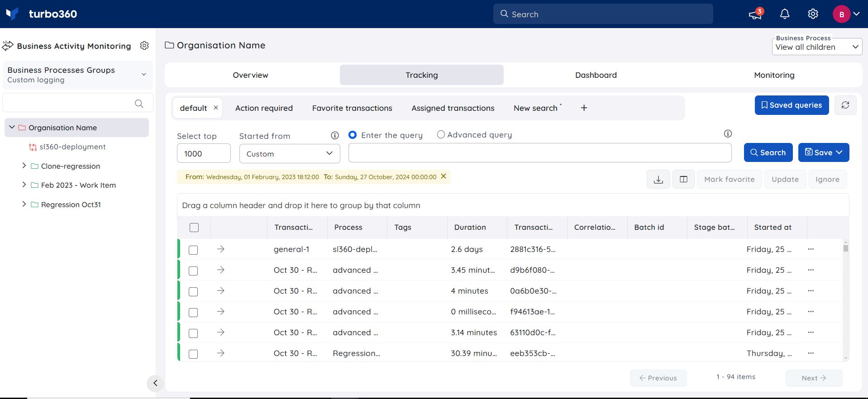Switch to the Monitoring tab
Screen dimensions: 868x399
pos(774,75)
